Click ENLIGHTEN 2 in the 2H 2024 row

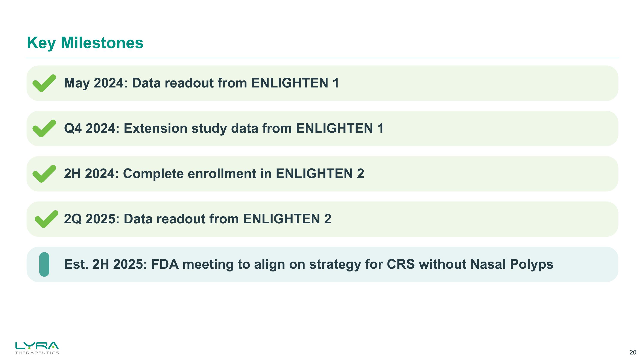coord(320,174)
